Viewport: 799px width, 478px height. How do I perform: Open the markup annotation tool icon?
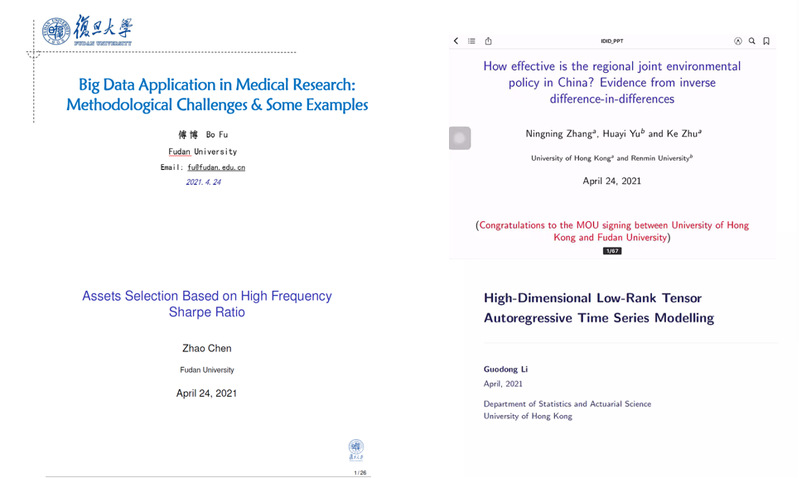coord(738,41)
